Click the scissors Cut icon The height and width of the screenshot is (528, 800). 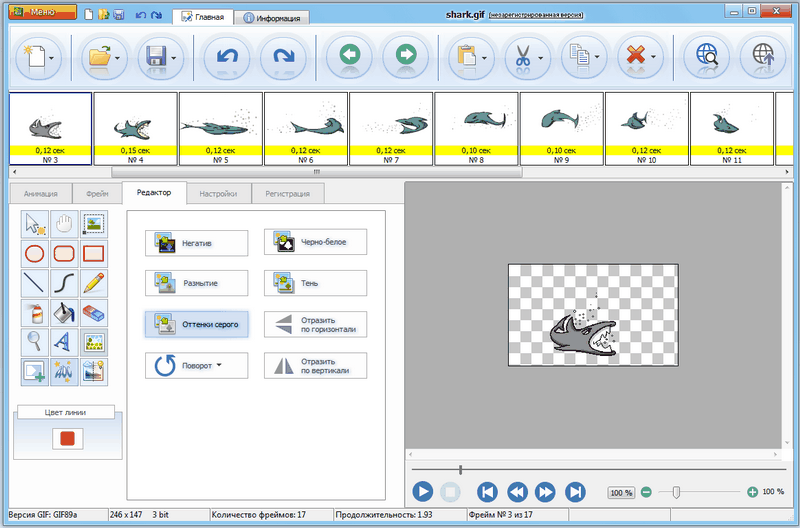pyautogui.click(x=521, y=56)
